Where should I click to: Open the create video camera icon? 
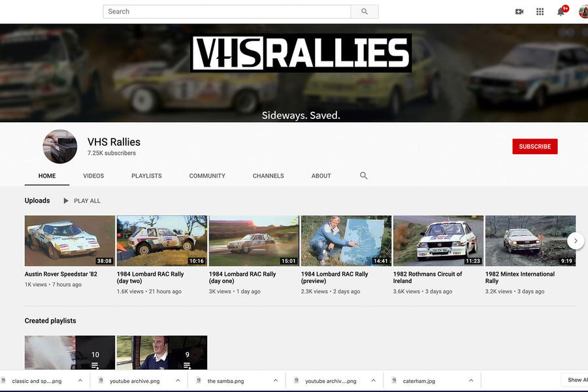tap(519, 12)
